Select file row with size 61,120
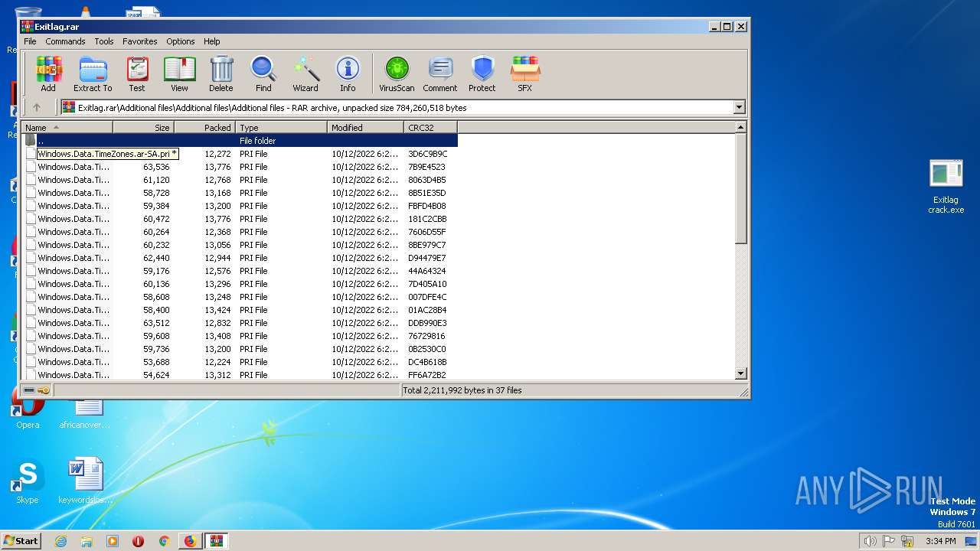 coord(240,180)
